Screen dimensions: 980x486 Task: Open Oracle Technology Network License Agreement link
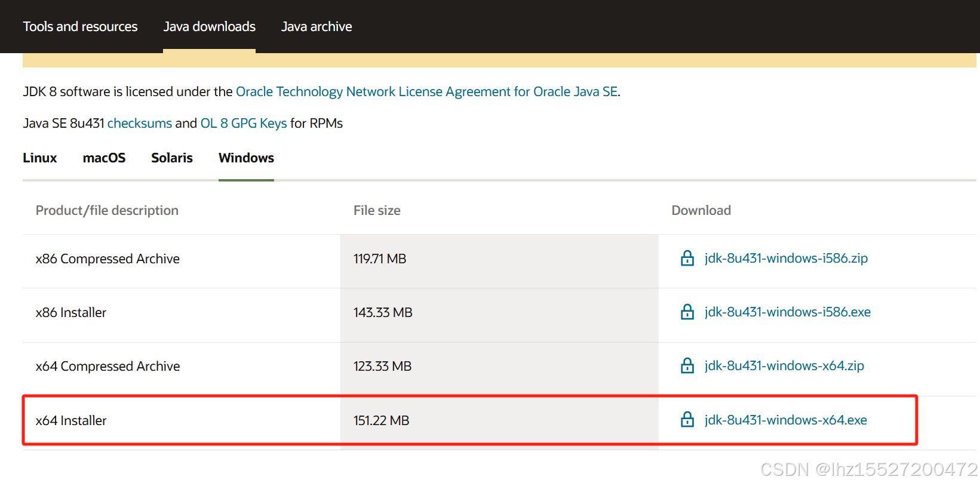(427, 91)
